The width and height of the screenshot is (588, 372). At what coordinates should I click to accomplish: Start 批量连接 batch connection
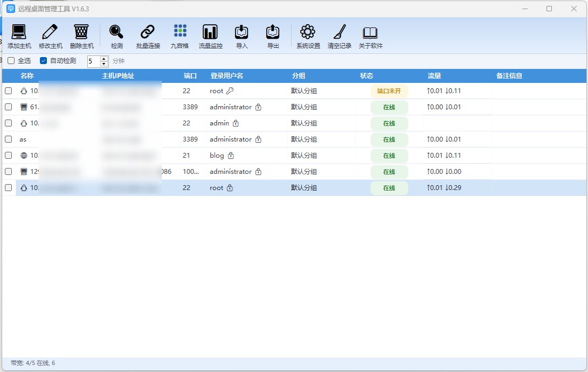tap(148, 36)
